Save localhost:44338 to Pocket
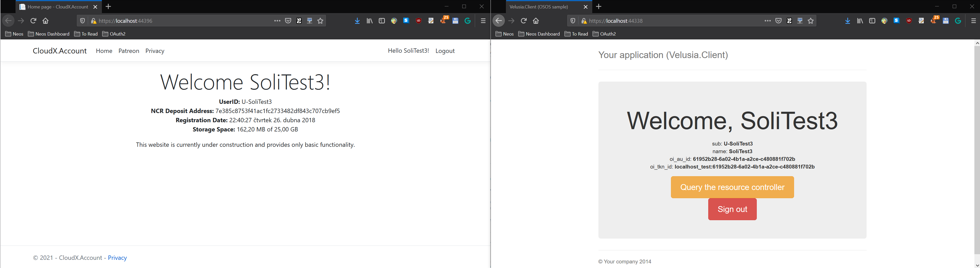980x268 pixels. (778, 21)
